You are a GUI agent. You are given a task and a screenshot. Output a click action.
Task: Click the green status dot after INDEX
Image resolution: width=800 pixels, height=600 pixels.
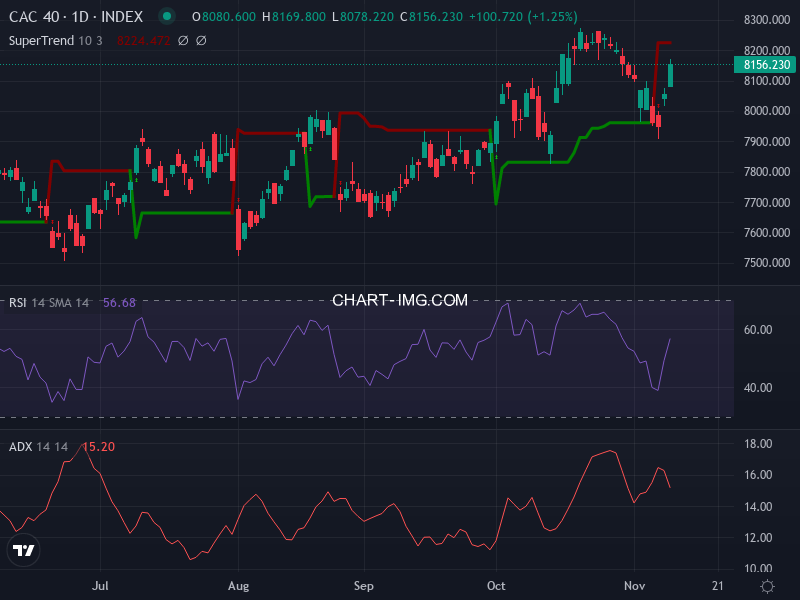[x=166, y=16]
